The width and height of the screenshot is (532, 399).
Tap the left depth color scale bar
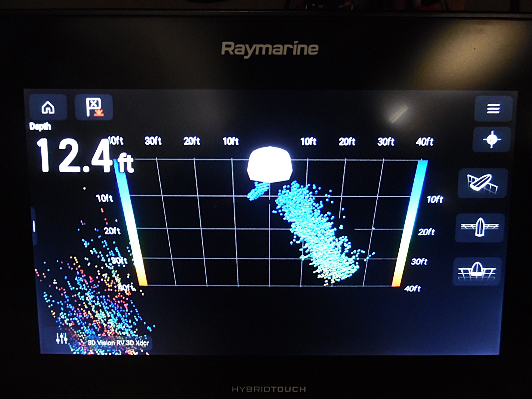point(131,223)
